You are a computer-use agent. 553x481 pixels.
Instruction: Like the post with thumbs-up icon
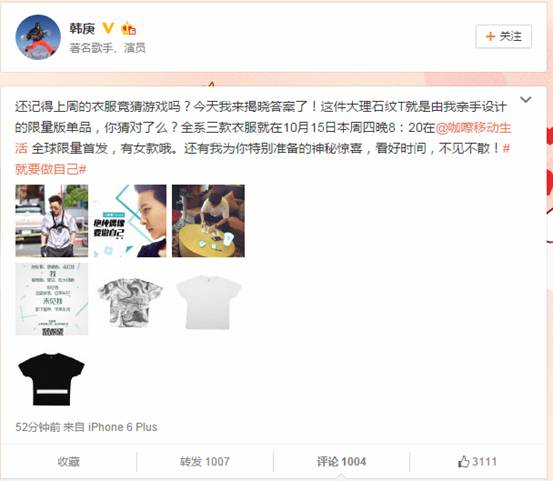point(478,462)
